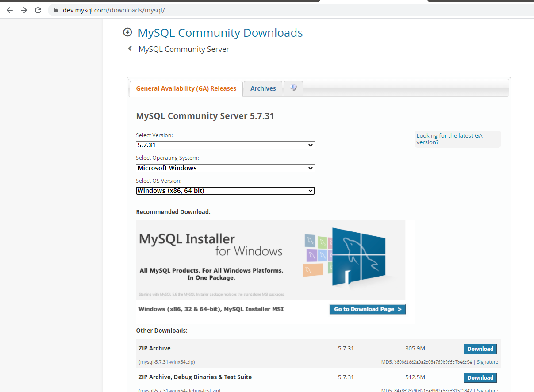Click the 'Other Downloads:' label
Screen dimensions: 534x392
(x=161, y=331)
